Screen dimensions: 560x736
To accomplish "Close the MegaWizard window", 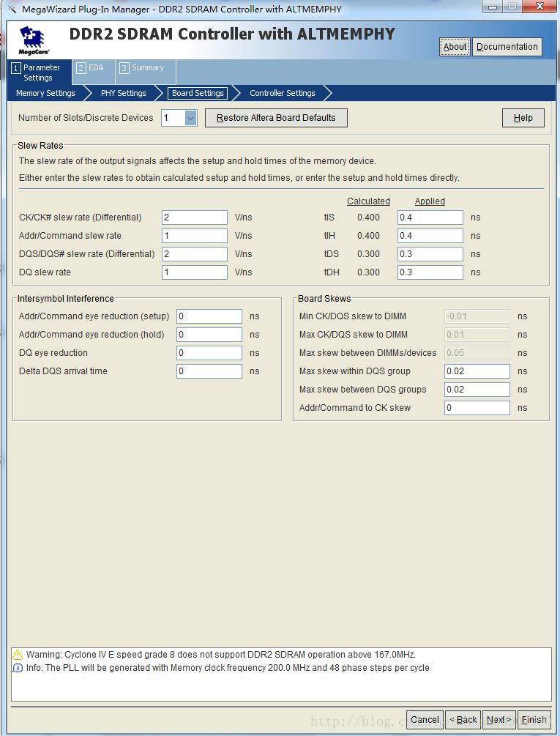I will [x=540, y=7].
